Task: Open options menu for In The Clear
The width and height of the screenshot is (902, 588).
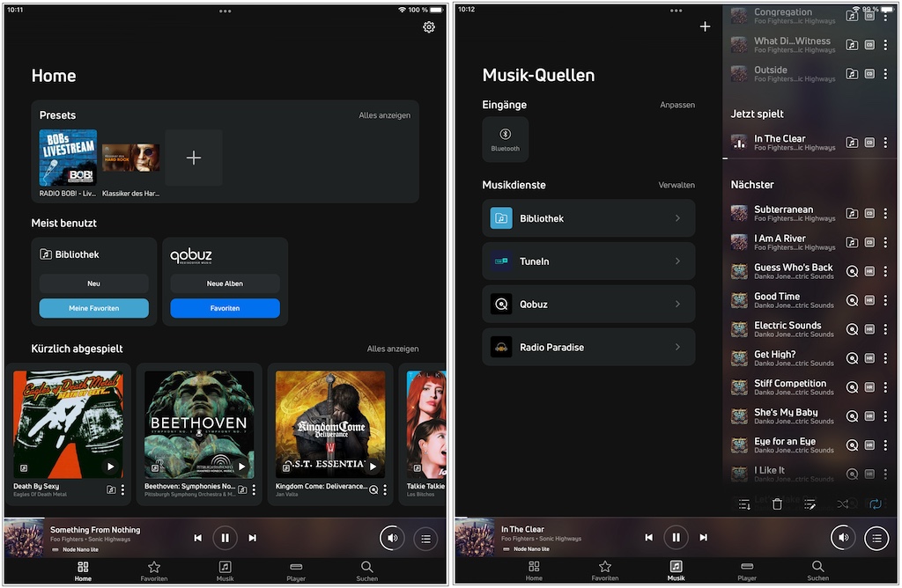Action: [x=885, y=142]
